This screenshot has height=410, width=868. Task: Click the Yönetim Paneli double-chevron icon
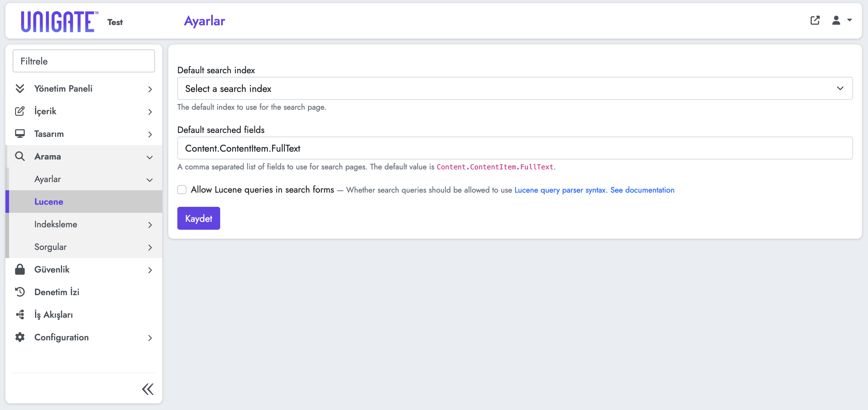coord(20,89)
